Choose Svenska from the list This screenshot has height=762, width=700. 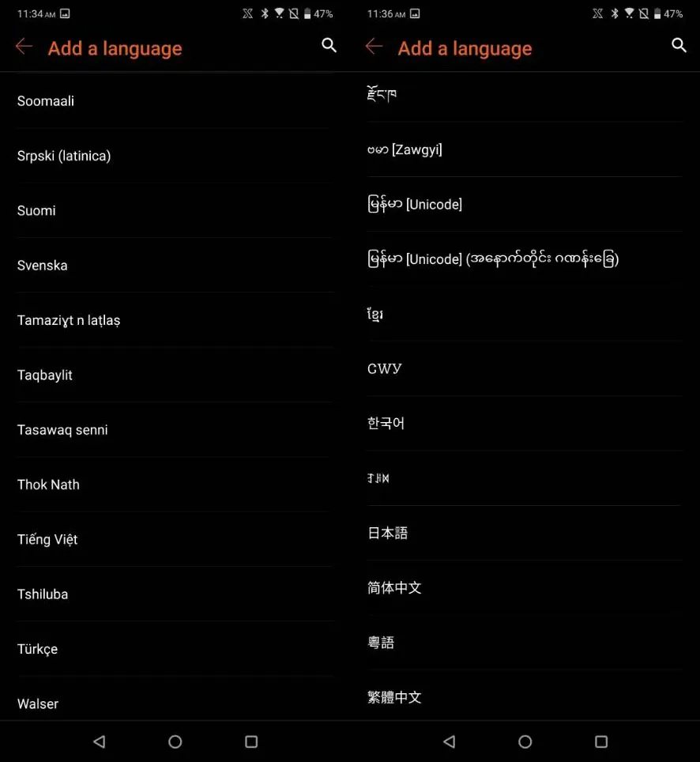175,266
